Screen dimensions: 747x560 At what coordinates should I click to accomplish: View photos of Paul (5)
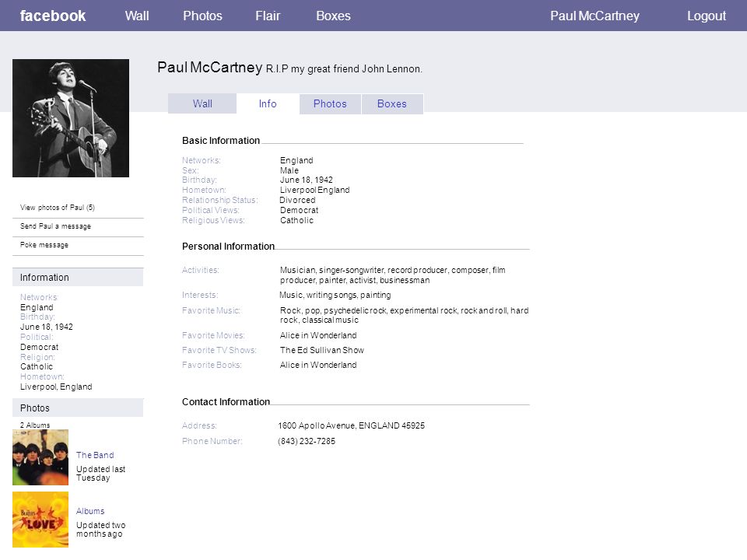pos(57,207)
